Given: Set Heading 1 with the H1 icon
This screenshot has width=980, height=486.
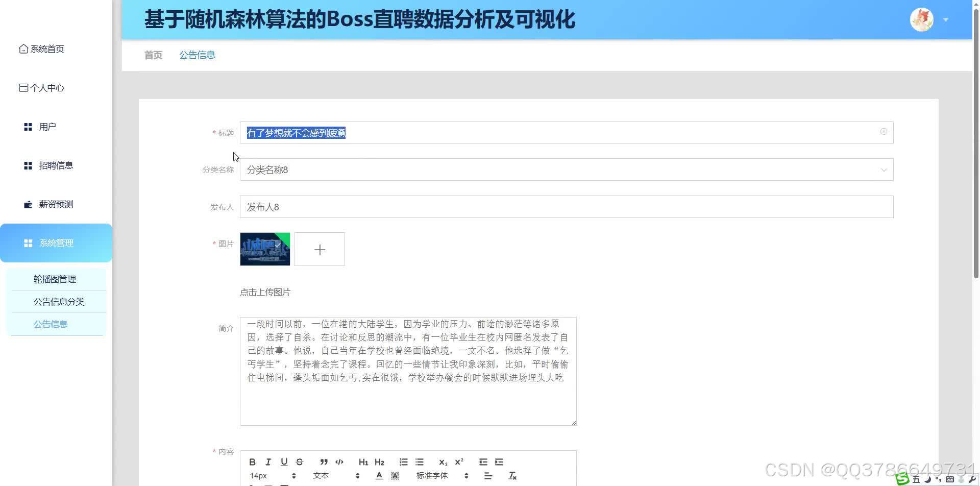Looking at the screenshot, I should [363, 462].
